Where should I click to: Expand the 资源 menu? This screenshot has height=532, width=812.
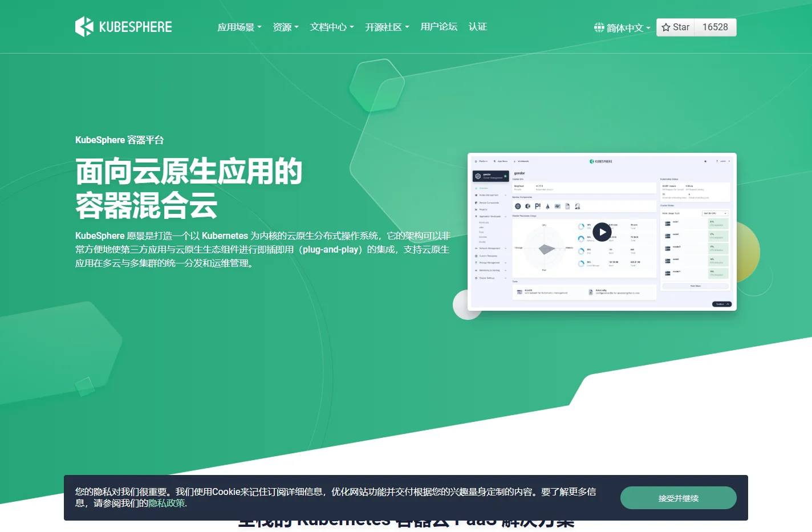click(x=286, y=27)
